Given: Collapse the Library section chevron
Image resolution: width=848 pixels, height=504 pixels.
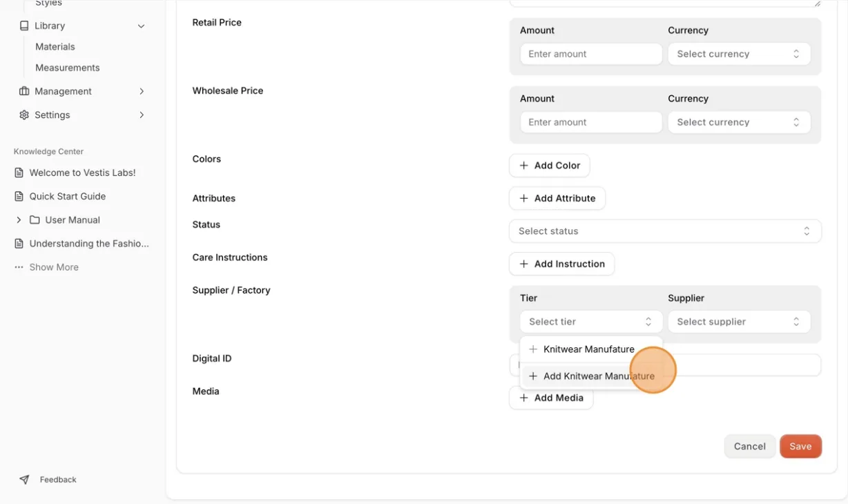Looking at the screenshot, I should coord(141,26).
